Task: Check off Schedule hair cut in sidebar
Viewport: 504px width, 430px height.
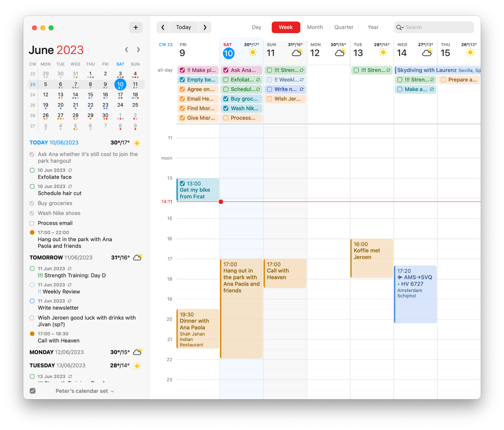Action: pyautogui.click(x=32, y=186)
